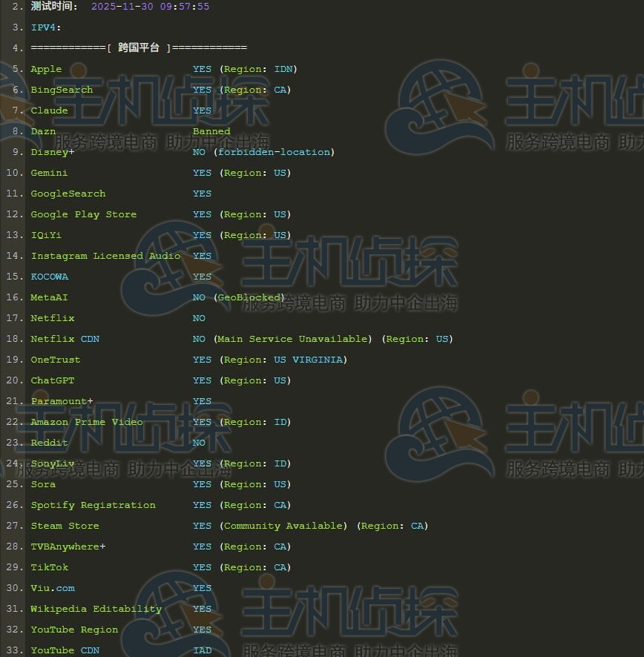Select the ChatGPT entry
This screenshot has width=644, height=657.
tap(53, 380)
